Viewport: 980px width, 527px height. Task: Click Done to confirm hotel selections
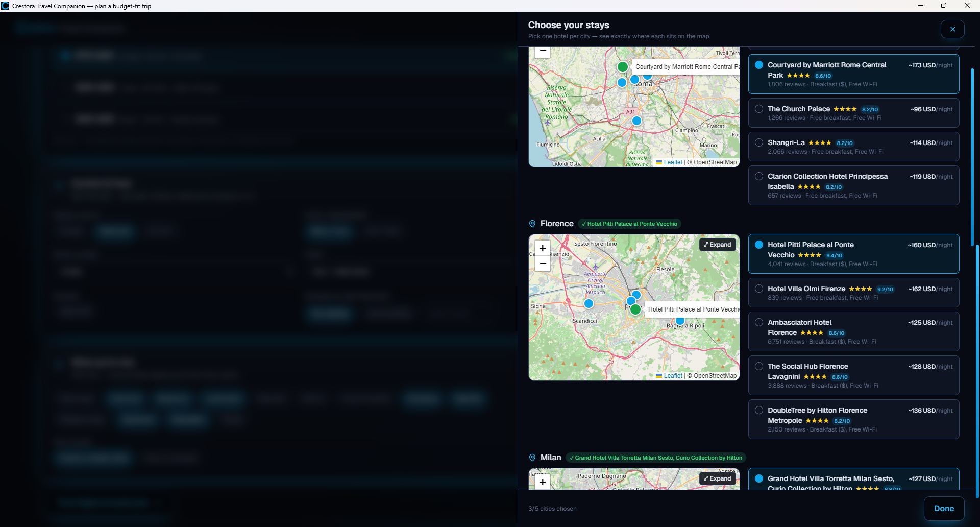click(944, 508)
